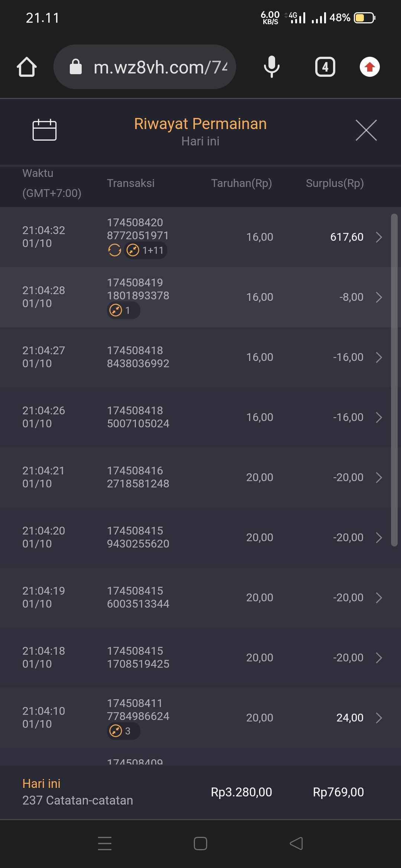Expand the 21:04:32 transaction details chevron
Screen dimensions: 401x868
[x=379, y=237]
